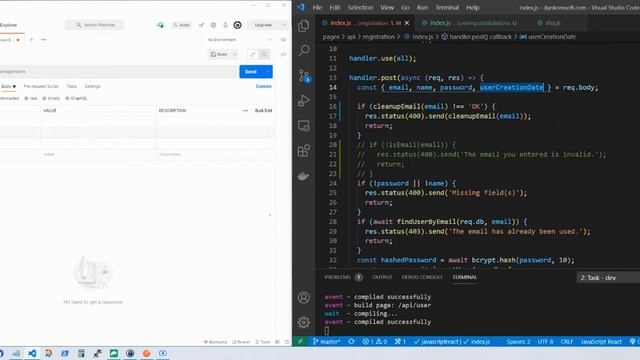Viewport: 640px width, 360px height.
Task: Click sync status icon in Postman header
Action: (160, 25)
